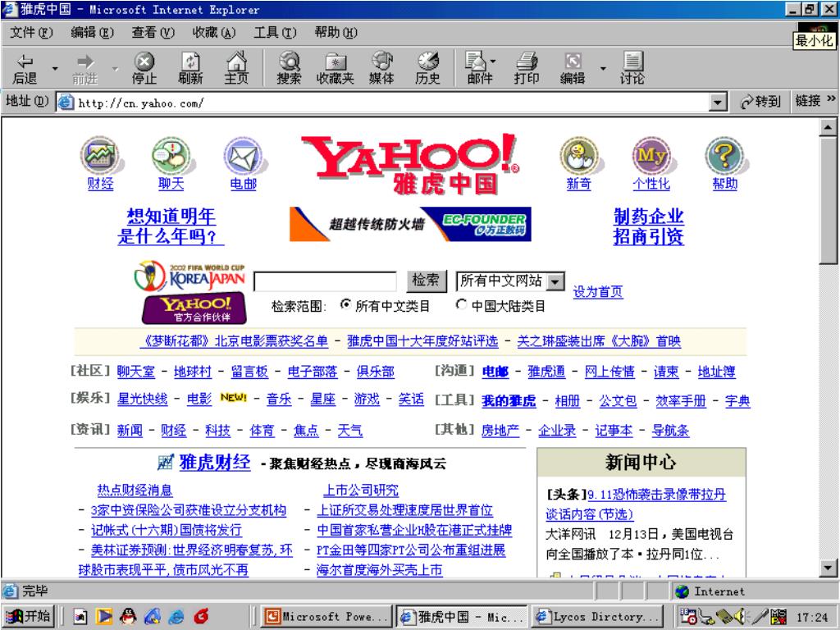840x630 pixels.
Task: Expand the 链接 links chevron
Action: [832, 99]
